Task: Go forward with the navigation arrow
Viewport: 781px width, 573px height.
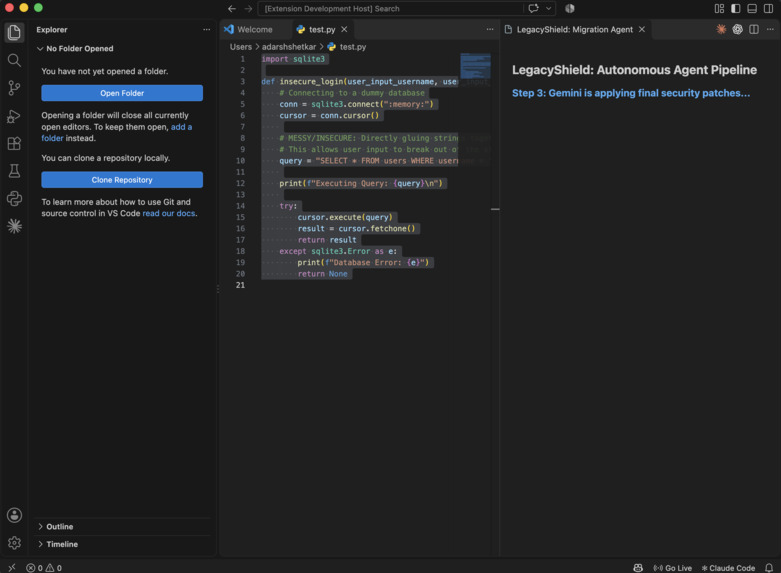Action: coord(248,8)
